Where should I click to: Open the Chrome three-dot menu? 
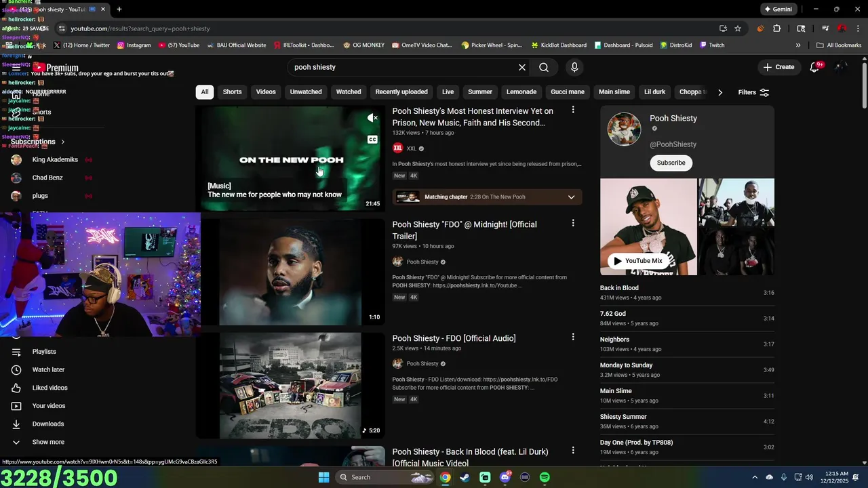click(856, 28)
